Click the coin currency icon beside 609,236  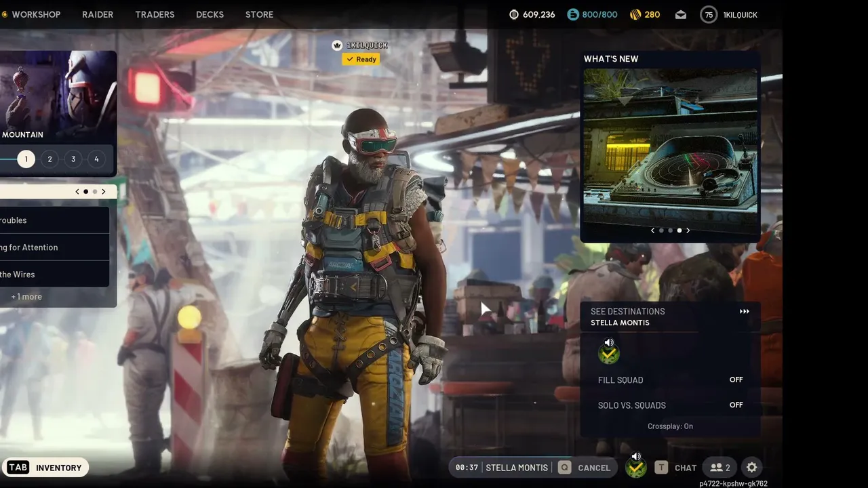[514, 14]
